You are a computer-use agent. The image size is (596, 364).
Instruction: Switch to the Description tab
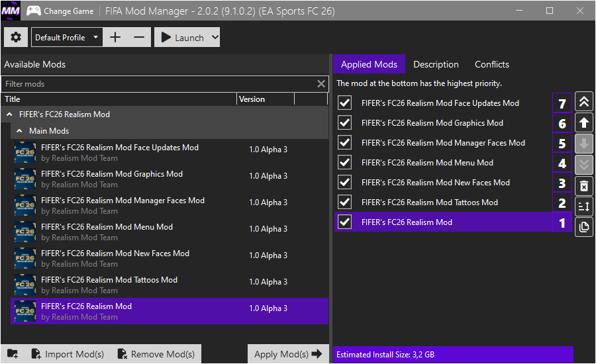[x=436, y=65]
